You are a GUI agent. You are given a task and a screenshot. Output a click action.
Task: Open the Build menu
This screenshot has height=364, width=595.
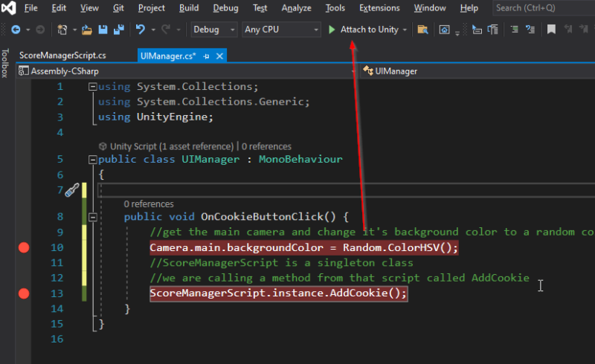[189, 8]
